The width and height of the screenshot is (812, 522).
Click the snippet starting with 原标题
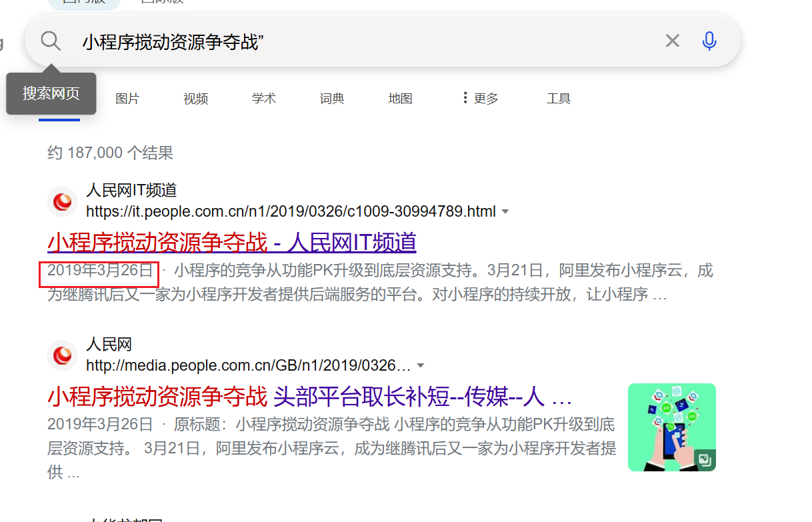pos(331,449)
